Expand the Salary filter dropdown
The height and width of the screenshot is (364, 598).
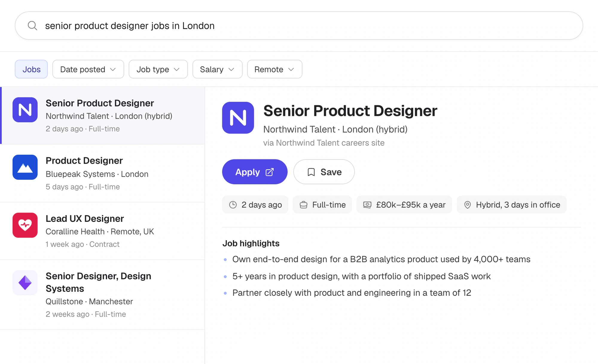click(x=217, y=69)
